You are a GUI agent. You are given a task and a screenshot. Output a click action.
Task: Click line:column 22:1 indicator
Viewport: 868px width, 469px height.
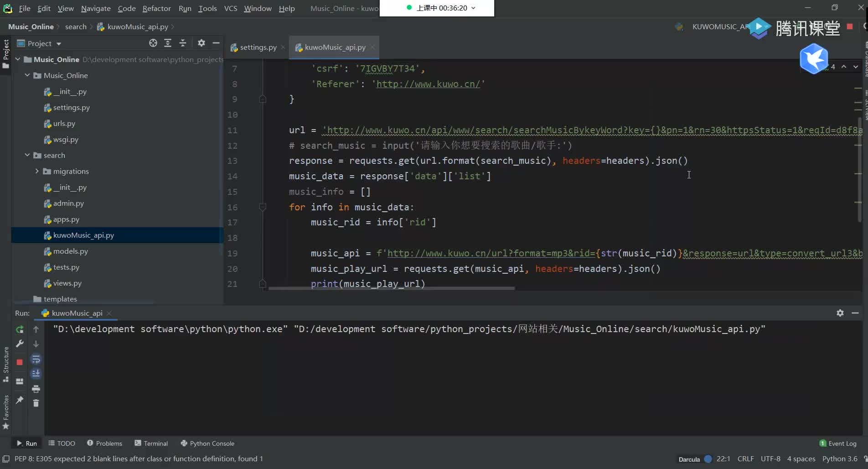coord(723,459)
